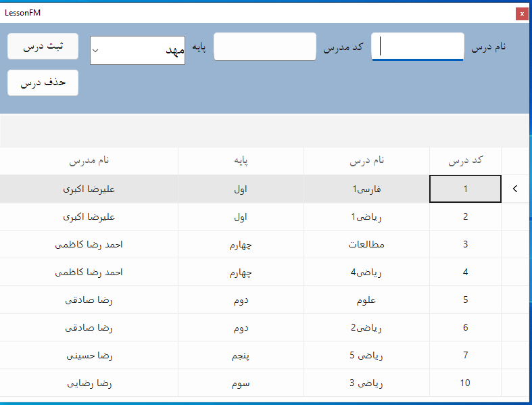Sort by کد درس column header
Viewport: 532px width, 405px height.
(465, 161)
